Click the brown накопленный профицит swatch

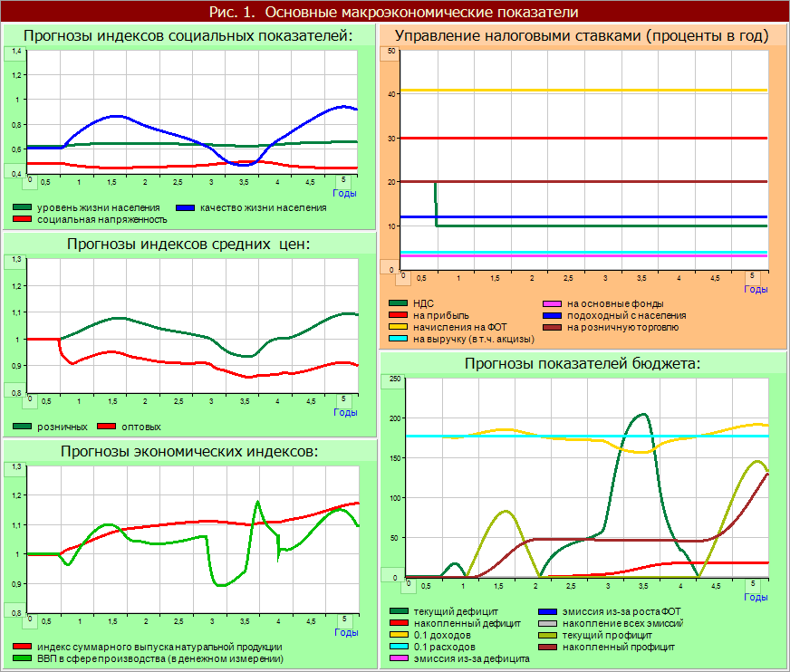(x=548, y=647)
